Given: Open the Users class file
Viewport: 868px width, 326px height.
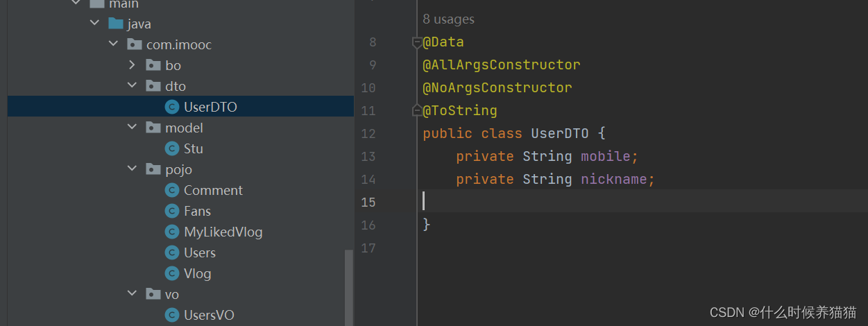Looking at the screenshot, I should [200, 252].
